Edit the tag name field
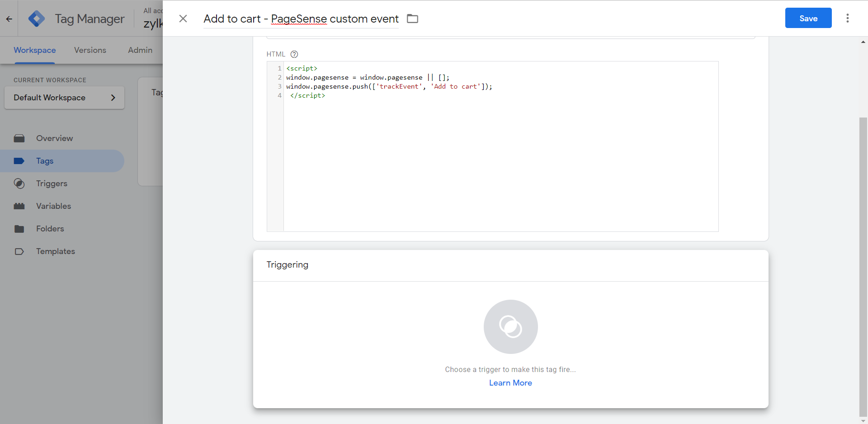 [301, 19]
